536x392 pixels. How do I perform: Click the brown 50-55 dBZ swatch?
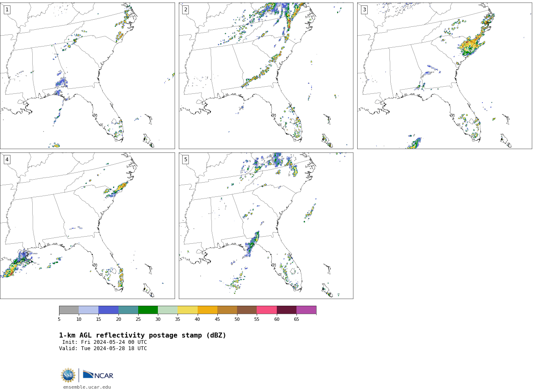click(247, 310)
